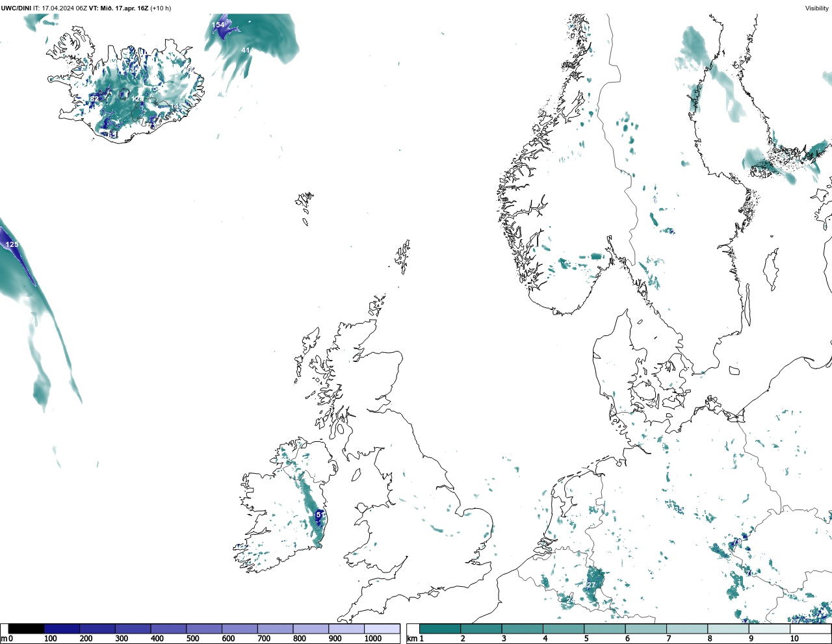The image size is (832, 644).
Task: Click the '500' tick label on meter scale
Action: pyautogui.click(x=192, y=639)
